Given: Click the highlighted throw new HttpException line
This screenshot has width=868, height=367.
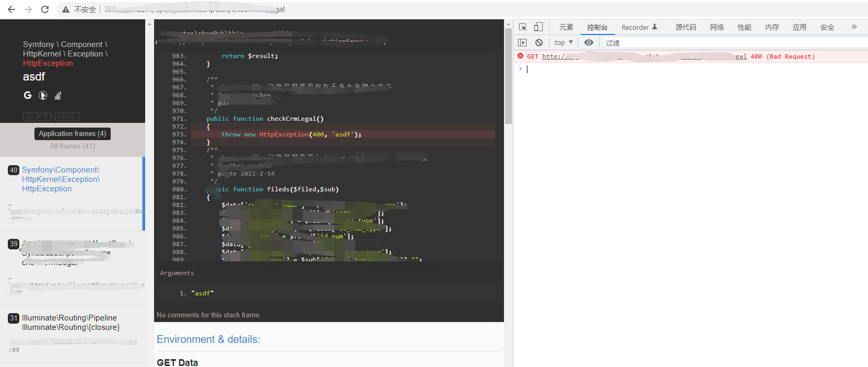Looking at the screenshot, I should click(343, 134).
